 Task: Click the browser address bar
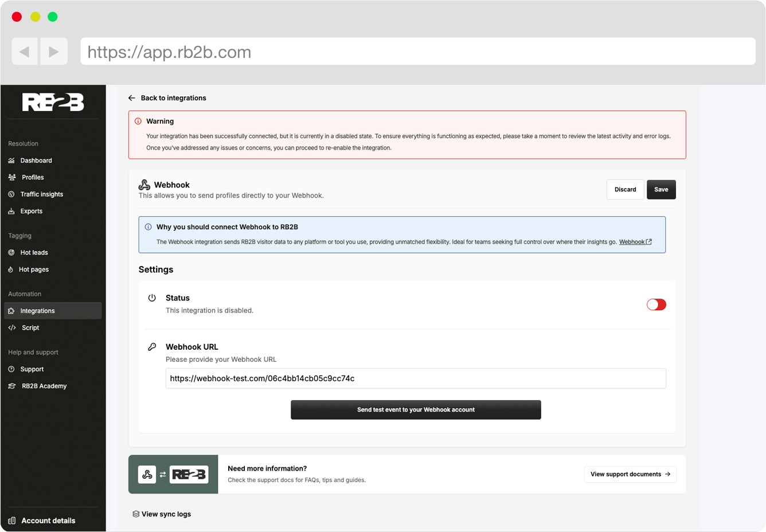coord(418,52)
